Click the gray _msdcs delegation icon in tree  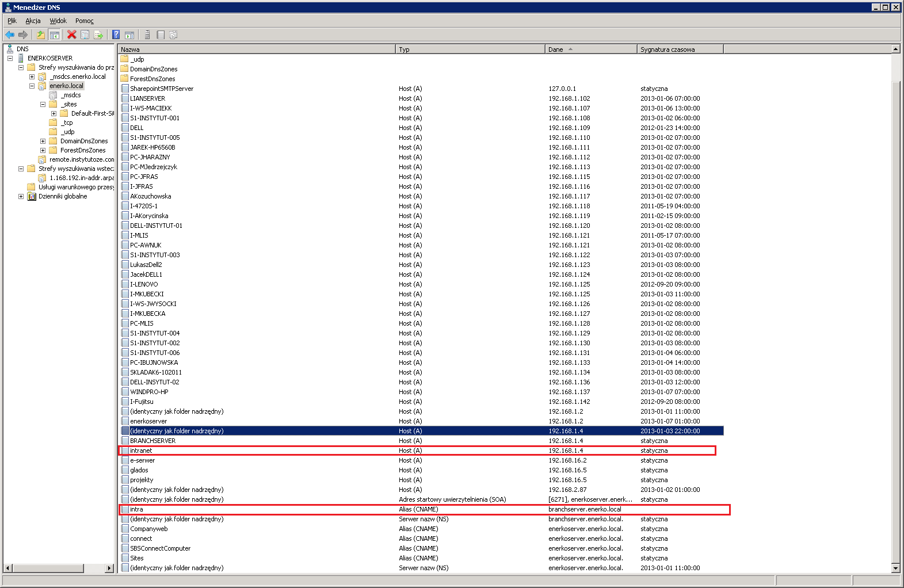[x=53, y=95]
